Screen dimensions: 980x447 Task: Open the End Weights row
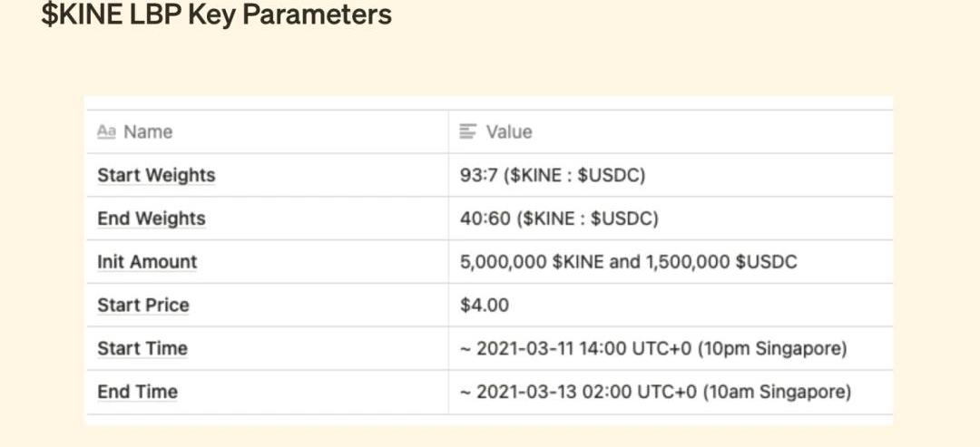pos(152,219)
